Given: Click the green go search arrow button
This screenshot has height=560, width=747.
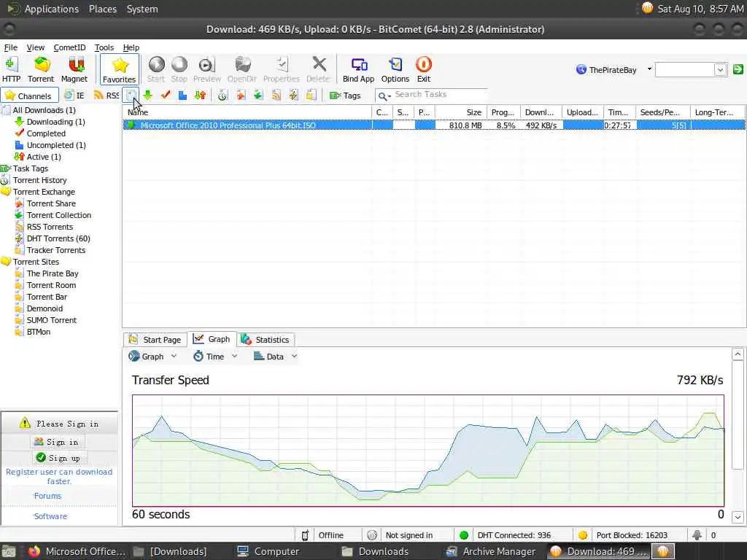Looking at the screenshot, I should [738, 69].
